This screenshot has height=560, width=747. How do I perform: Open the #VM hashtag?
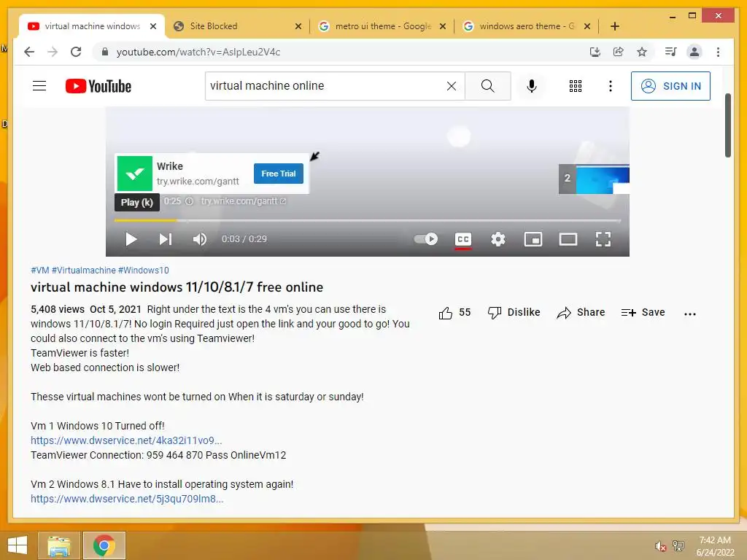(40, 270)
